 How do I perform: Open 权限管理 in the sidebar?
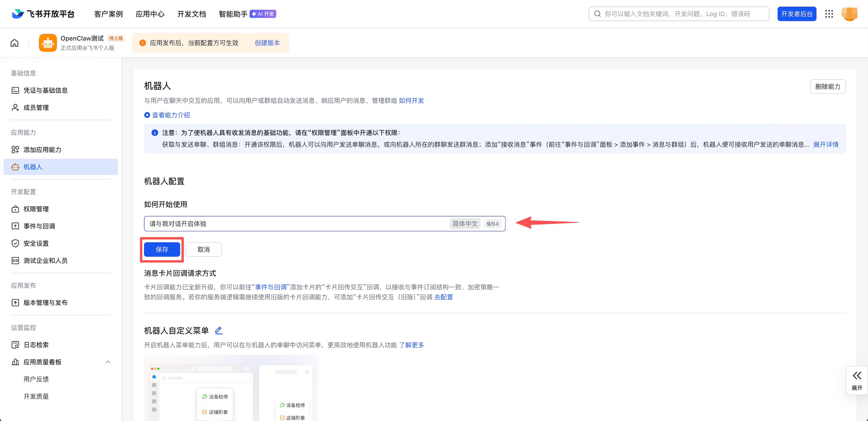pos(36,209)
